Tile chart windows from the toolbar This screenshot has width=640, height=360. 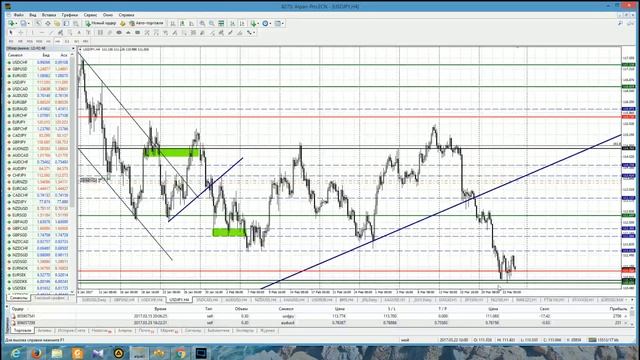pyautogui.click(x=221, y=23)
